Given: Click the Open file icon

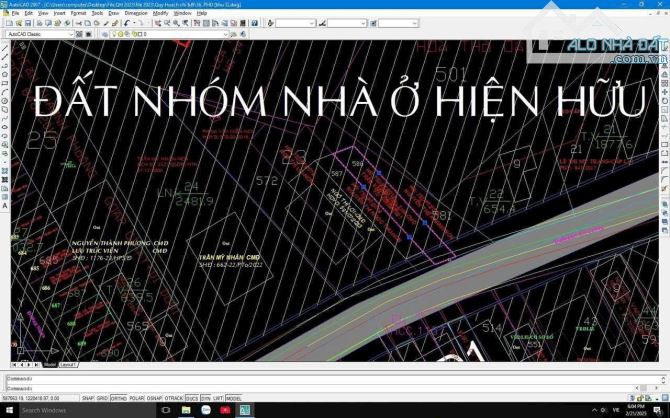Looking at the screenshot, I should [x=13, y=23].
